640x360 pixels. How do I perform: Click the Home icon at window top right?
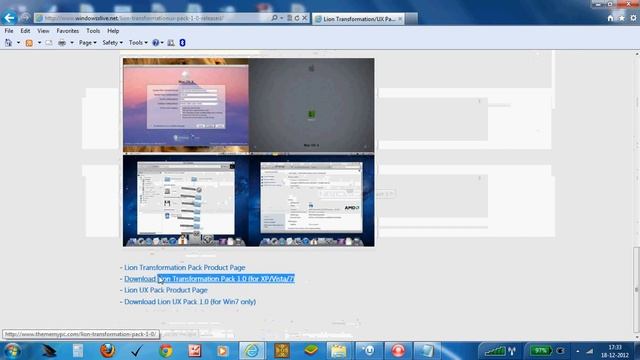point(610,18)
